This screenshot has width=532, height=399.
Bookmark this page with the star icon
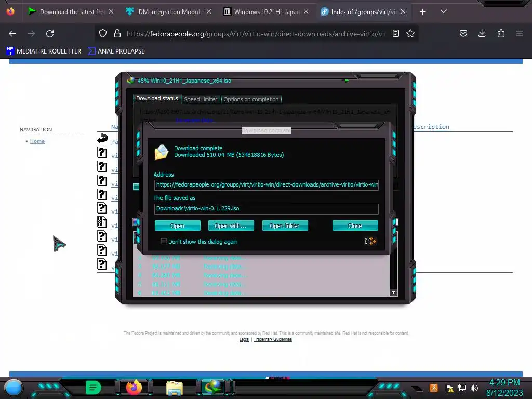click(410, 33)
